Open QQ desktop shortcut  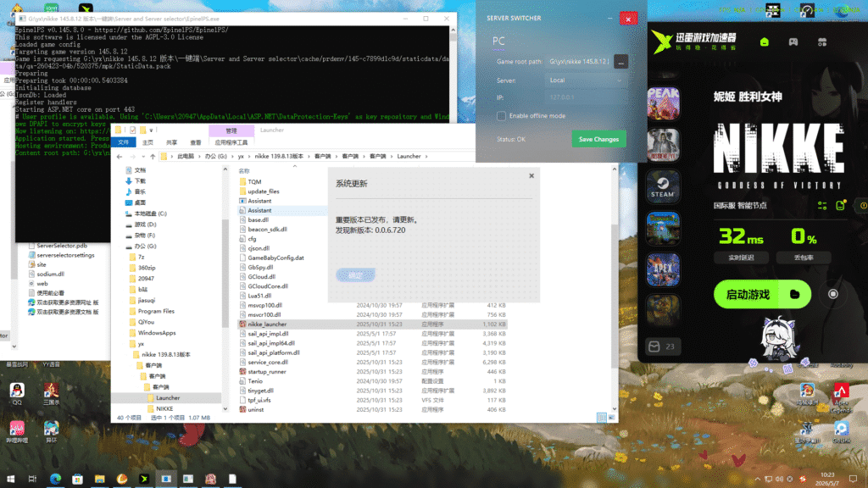click(x=17, y=394)
